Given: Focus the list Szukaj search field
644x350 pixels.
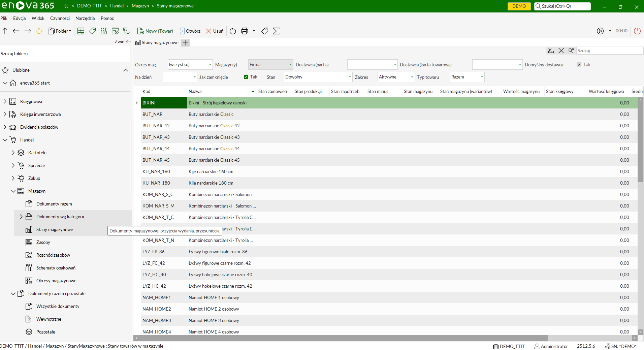Looking at the screenshot, I should [610, 51].
